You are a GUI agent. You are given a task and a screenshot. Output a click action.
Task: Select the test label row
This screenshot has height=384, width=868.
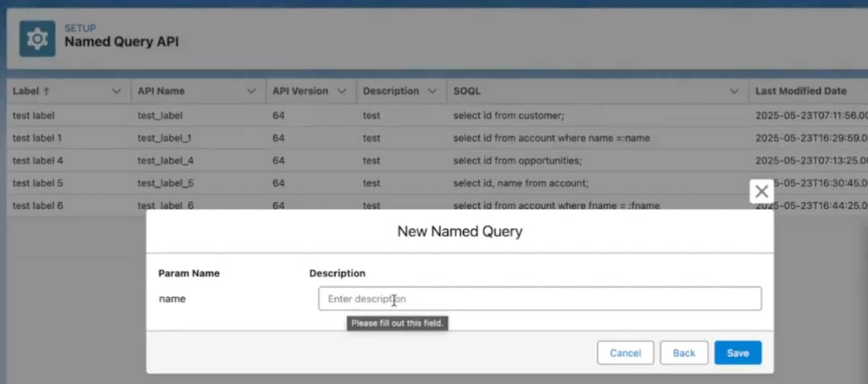(34, 116)
